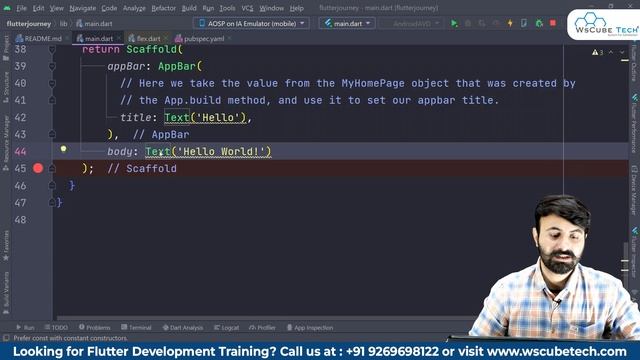
Task: Click the warnings count indicator showing 3
Action: 598,52
